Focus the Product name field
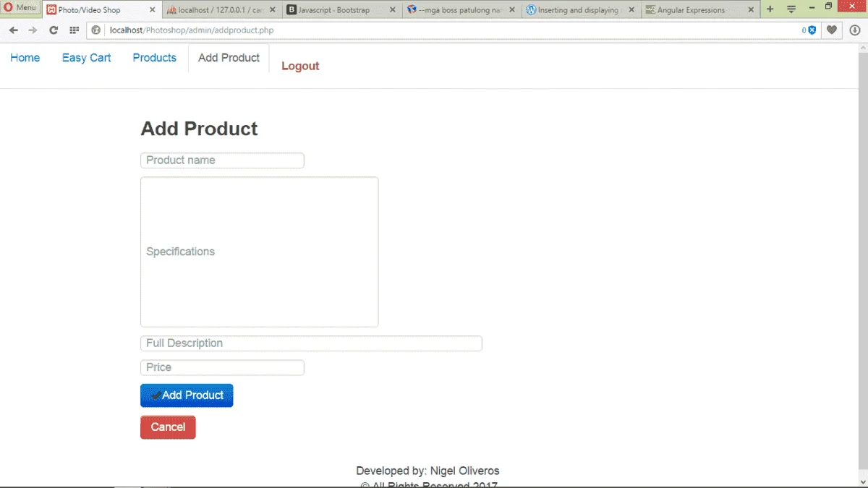868x488 pixels. (x=222, y=160)
